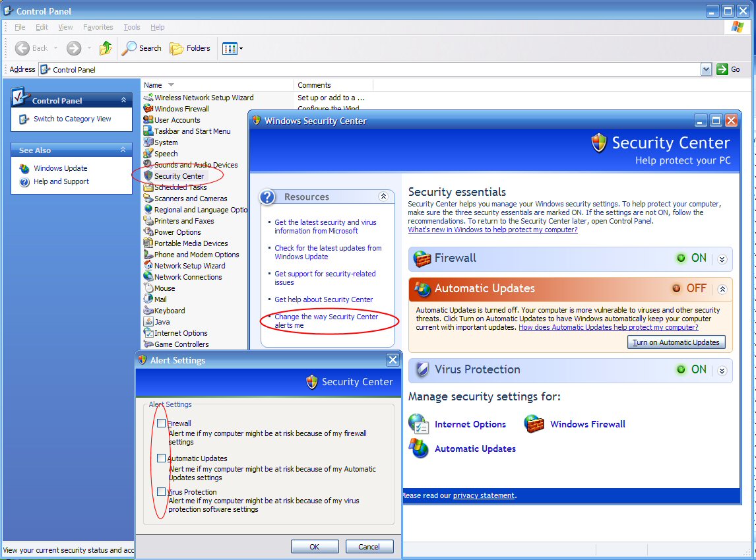Select the User Accounts icon
756x560 pixels.
(x=148, y=119)
